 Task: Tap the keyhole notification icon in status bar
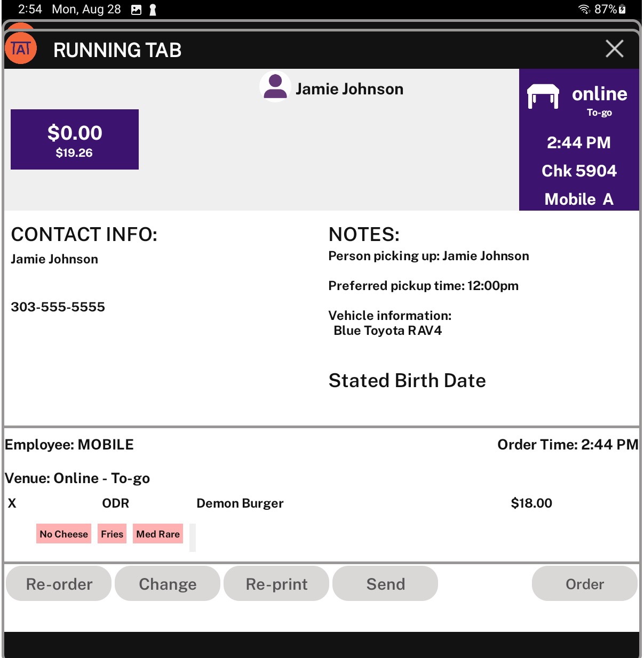(x=153, y=10)
